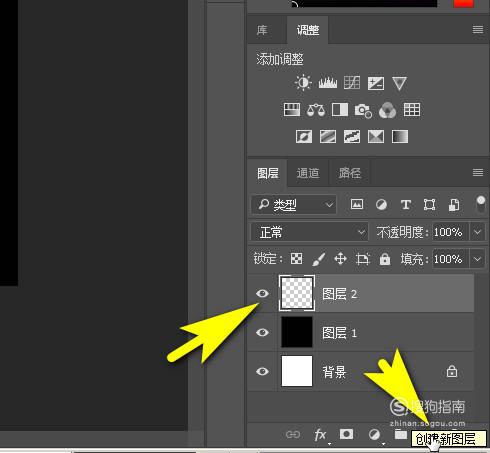The width and height of the screenshot is (490, 453).
Task: Toggle layer filtering switch on/off
Action: [481, 204]
